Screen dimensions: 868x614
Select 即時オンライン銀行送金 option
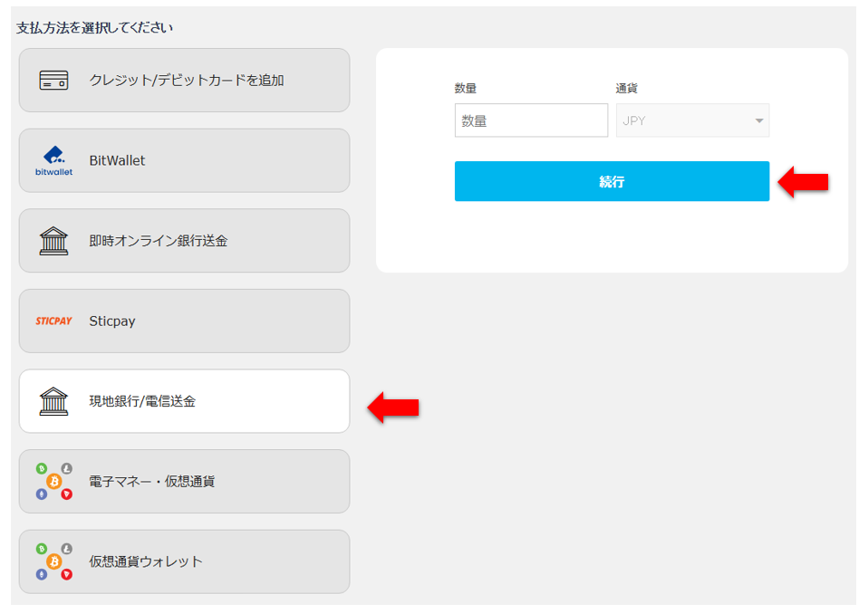pyautogui.click(x=184, y=241)
